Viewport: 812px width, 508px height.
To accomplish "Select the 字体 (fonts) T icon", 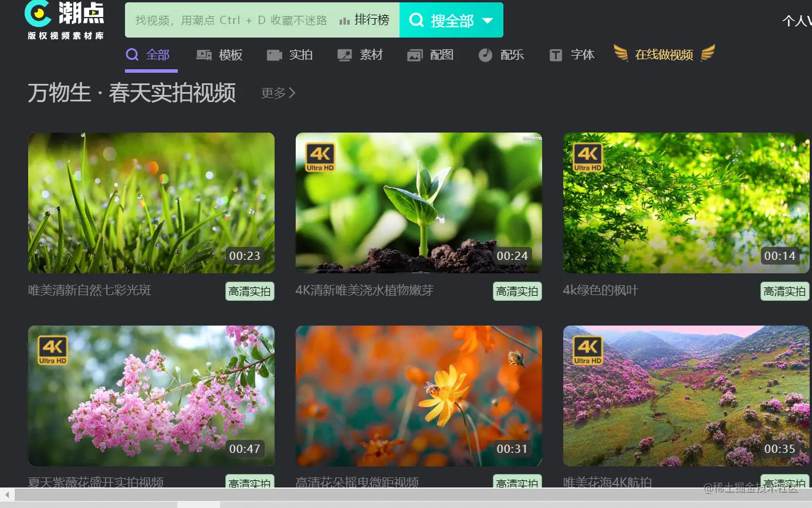I will [x=556, y=55].
